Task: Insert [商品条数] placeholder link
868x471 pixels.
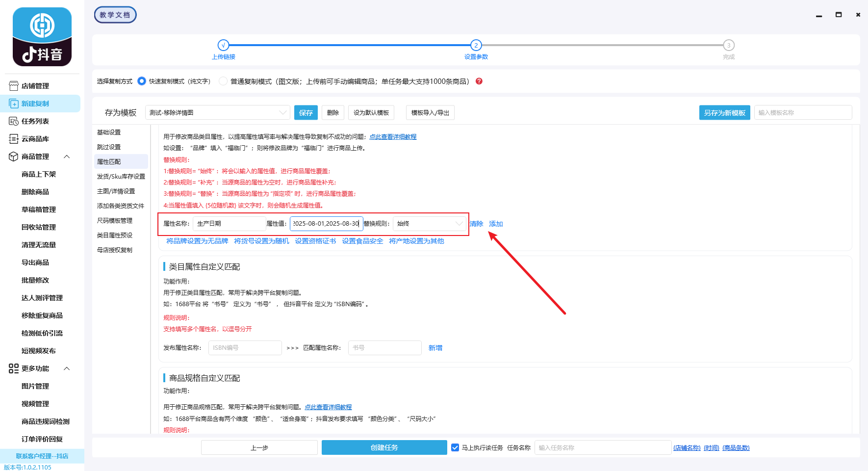Action: (x=736, y=448)
